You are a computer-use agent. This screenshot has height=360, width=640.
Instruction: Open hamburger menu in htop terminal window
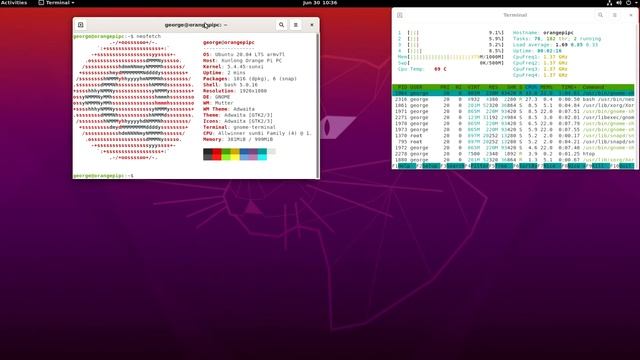[x=615, y=15]
